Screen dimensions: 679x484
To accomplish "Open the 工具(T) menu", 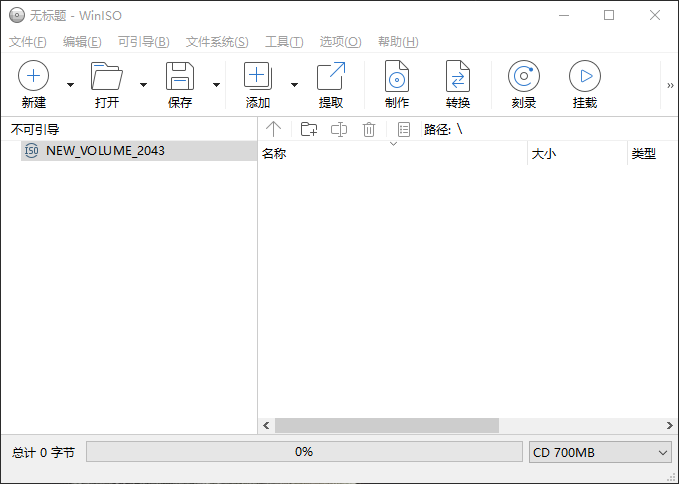I will (x=284, y=42).
